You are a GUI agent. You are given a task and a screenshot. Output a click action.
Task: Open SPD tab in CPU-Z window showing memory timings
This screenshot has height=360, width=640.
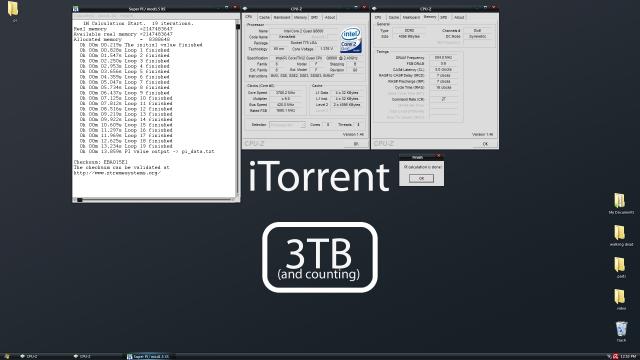444,18
